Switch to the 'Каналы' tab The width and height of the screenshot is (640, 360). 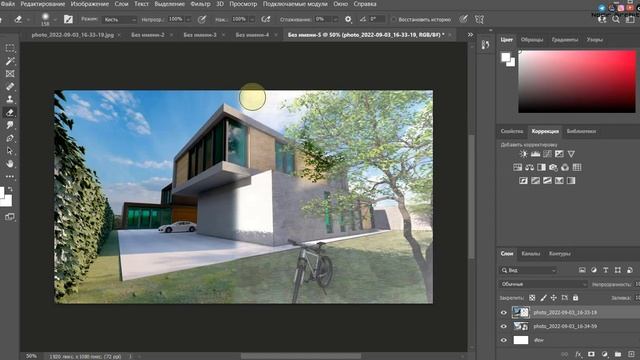[x=531, y=254]
